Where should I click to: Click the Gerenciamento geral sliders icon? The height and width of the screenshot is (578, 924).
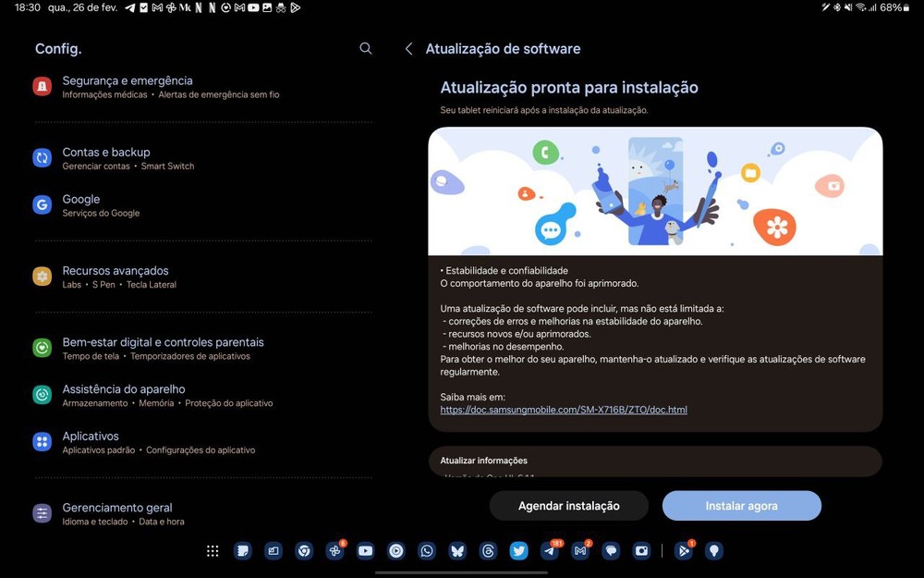click(x=42, y=513)
